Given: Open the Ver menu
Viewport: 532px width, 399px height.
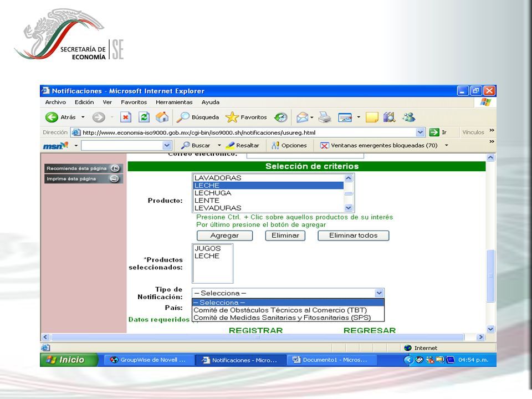Looking at the screenshot, I should pyautogui.click(x=107, y=102).
